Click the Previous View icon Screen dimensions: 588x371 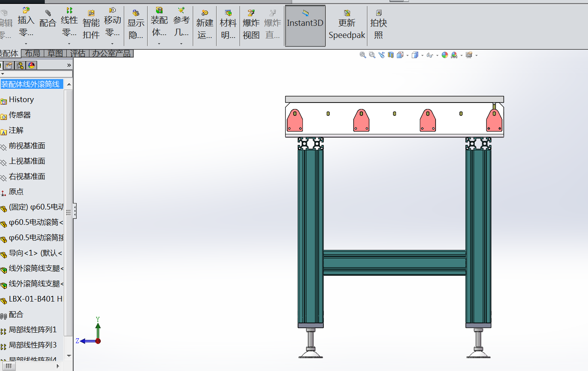[382, 55]
